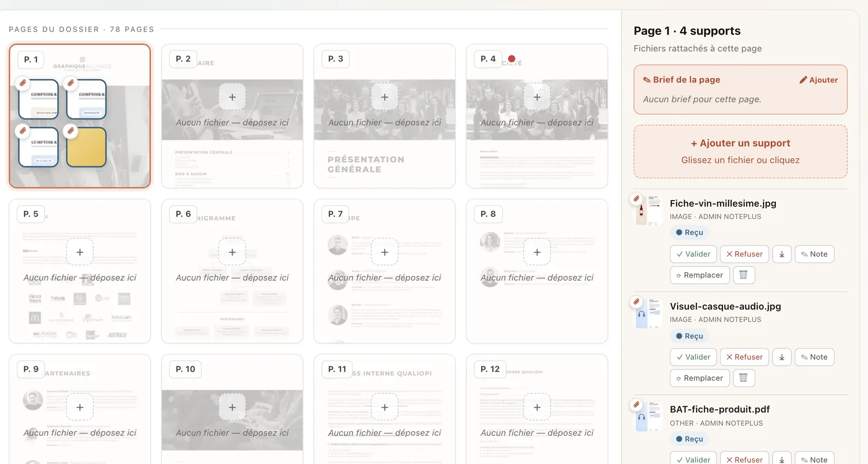Click the plus drop zone on page P. 4

pyautogui.click(x=537, y=97)
